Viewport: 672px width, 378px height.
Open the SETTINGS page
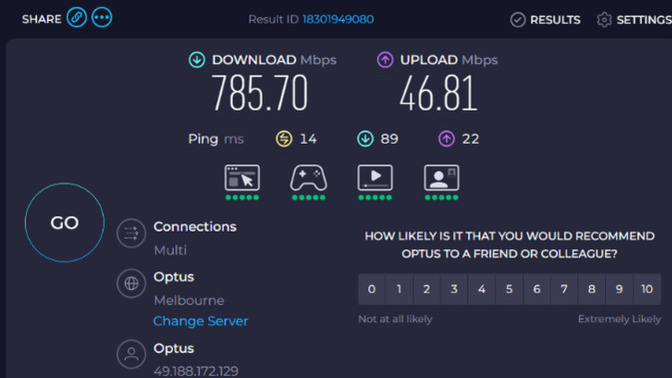[x=644, y=20]
